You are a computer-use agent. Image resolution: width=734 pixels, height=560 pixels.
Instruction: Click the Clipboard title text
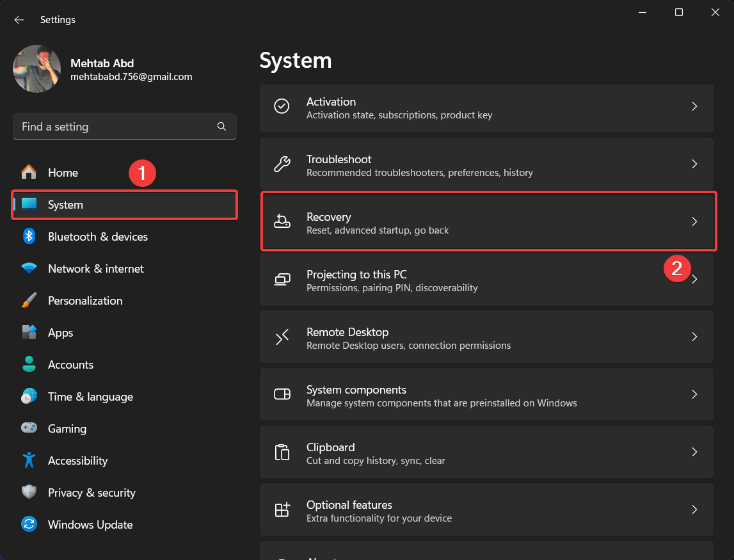[330, 447]
